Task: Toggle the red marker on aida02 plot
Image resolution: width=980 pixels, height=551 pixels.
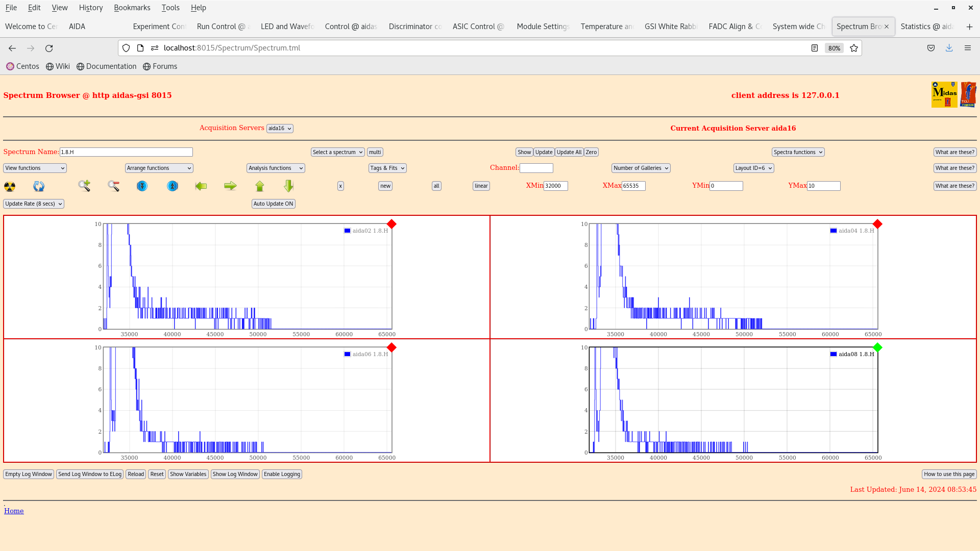Action: pos(391,224)
